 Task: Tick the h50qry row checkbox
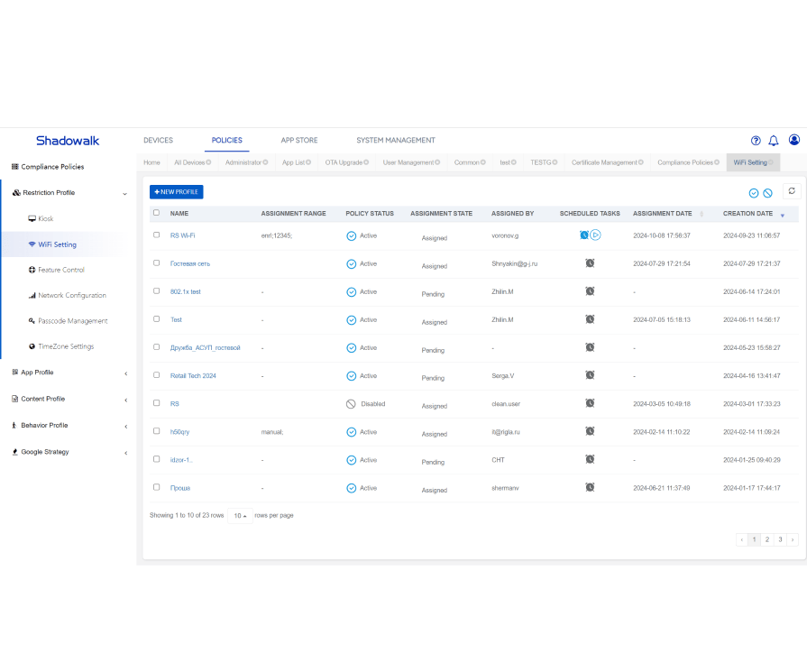pos(157,431)
